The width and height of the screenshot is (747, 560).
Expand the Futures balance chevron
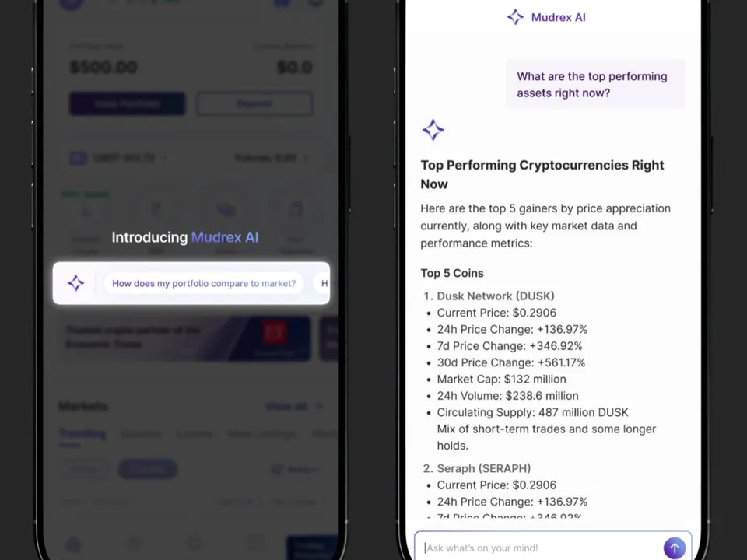[306, 158]
